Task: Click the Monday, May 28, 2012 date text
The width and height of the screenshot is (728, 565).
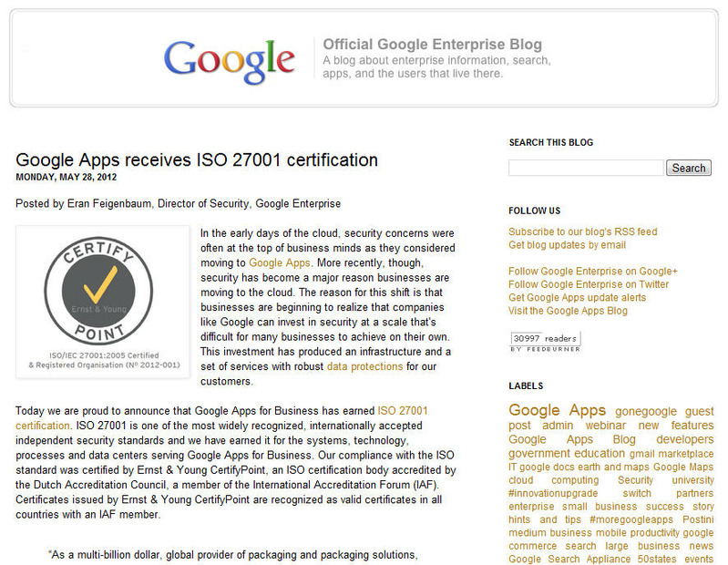Action: (x=66, y=178)
